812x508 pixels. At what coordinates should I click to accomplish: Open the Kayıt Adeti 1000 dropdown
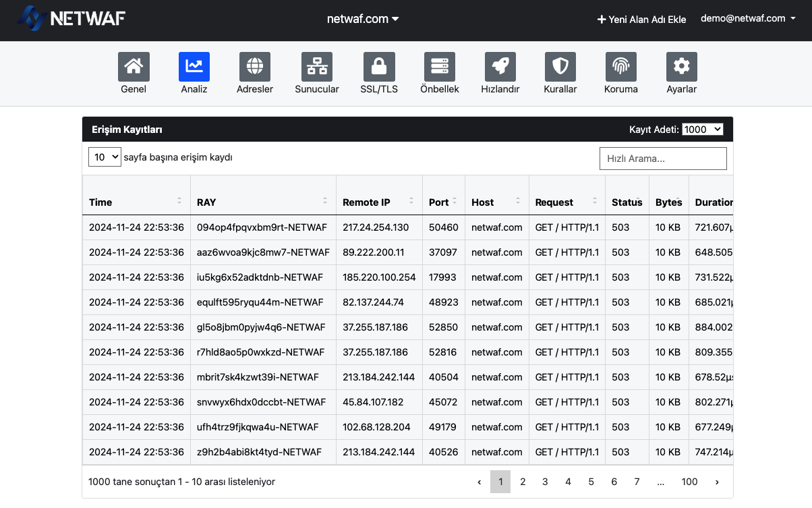pos(703,129)
